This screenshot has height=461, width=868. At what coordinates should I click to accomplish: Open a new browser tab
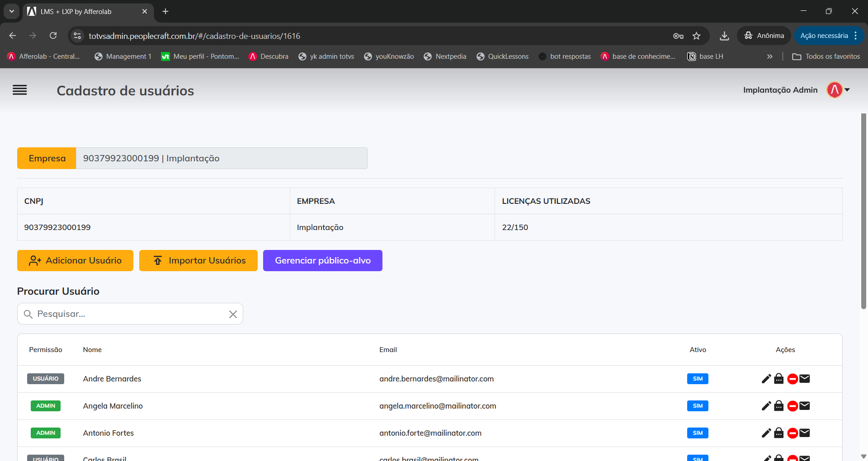165,11
